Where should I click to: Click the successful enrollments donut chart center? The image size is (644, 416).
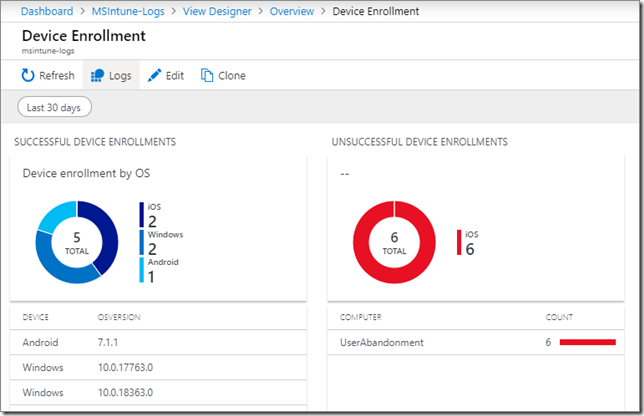(x=77, y=242)
